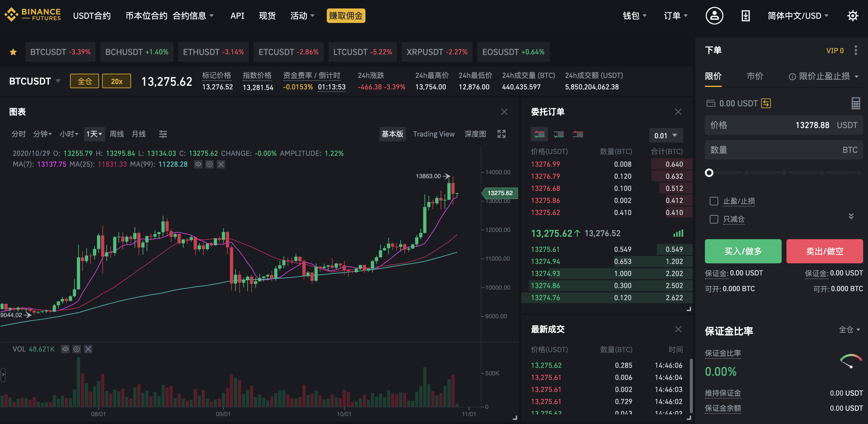868x424 pixels.
Task: Open the 20x leverage selector
Action: [x=117, y=81]
